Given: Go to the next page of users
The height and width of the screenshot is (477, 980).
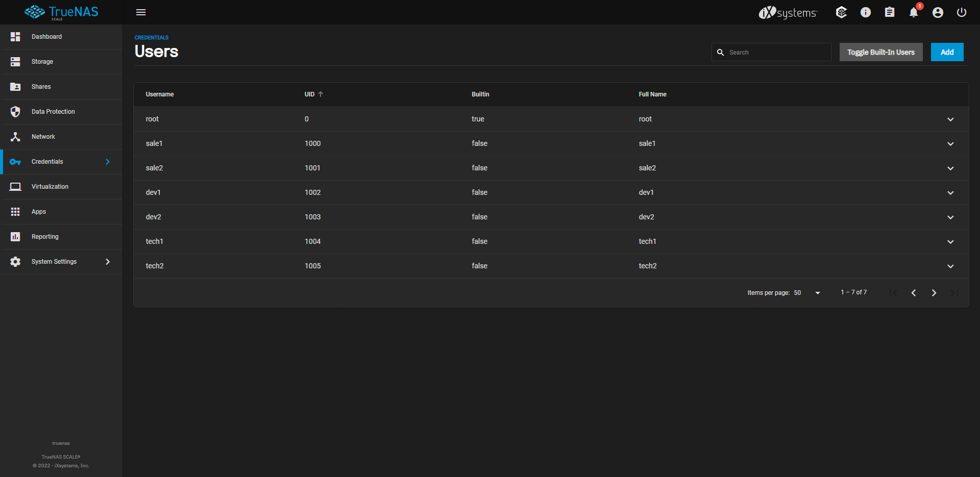Looking at the screenshot, I should [x=934, y=293].
